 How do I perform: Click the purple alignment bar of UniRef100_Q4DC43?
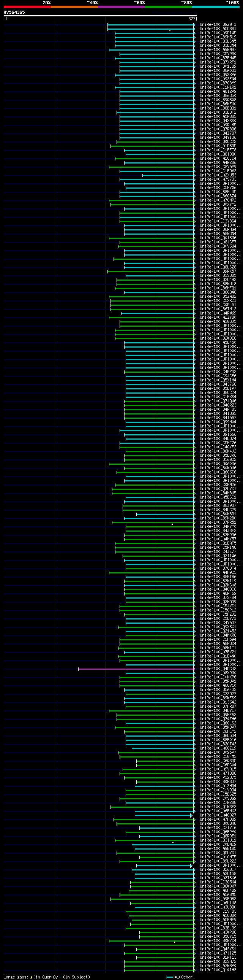[137, 669]
